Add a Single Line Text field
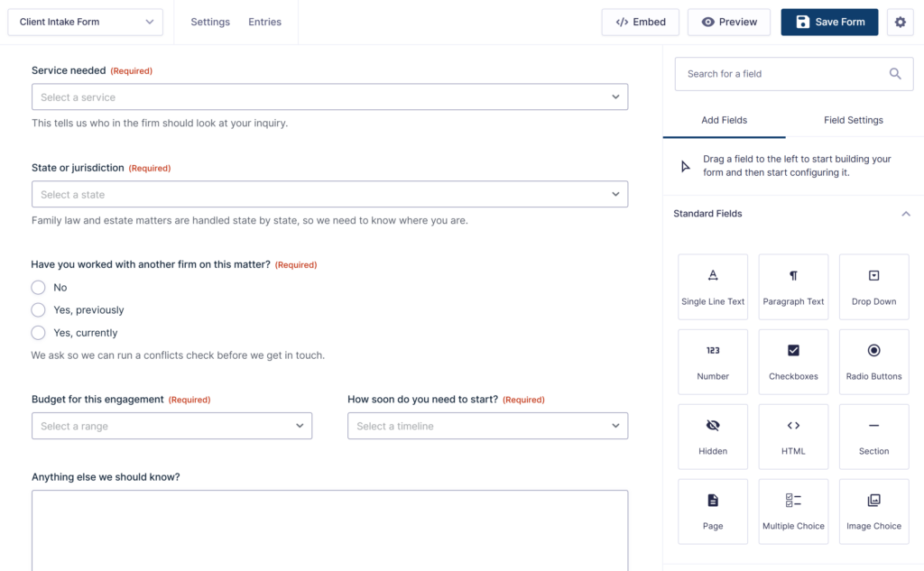Screen dimensions: 924x571 (x=713, y=287)
